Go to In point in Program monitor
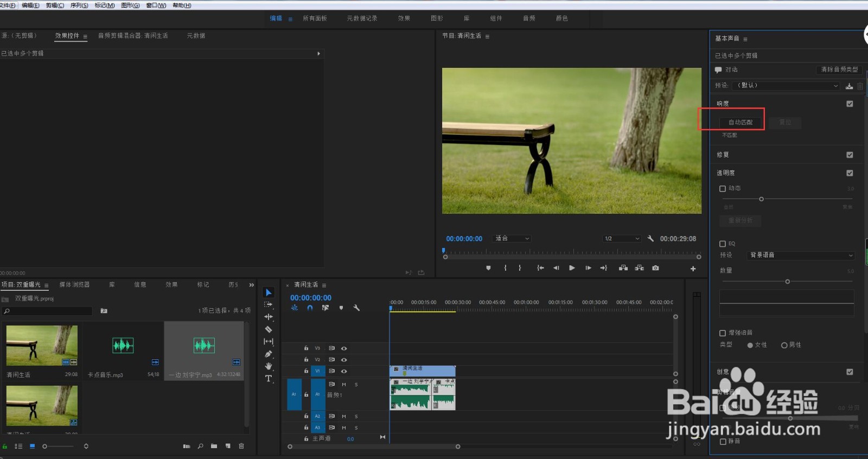Image resolution: width=868 pixels, height=459 pixels. coord(540,268)
